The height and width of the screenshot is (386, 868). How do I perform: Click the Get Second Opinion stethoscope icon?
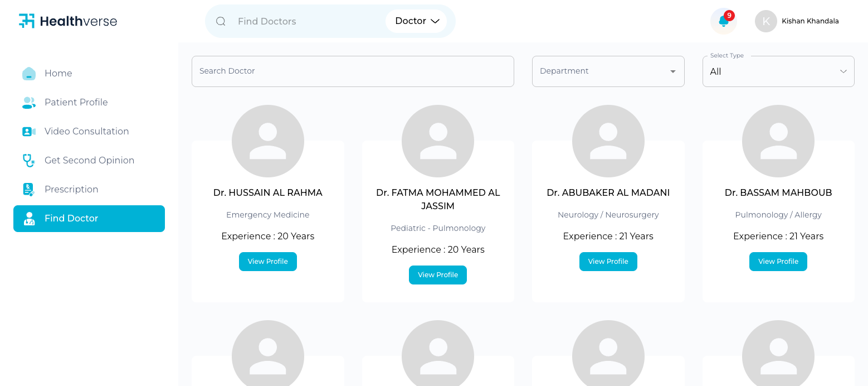28,160
